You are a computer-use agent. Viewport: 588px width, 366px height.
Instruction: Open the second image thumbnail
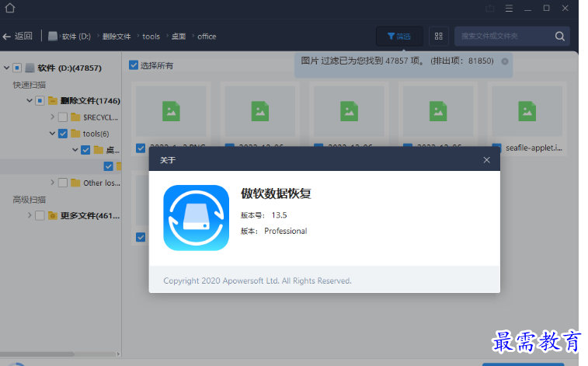click(260, 111)
